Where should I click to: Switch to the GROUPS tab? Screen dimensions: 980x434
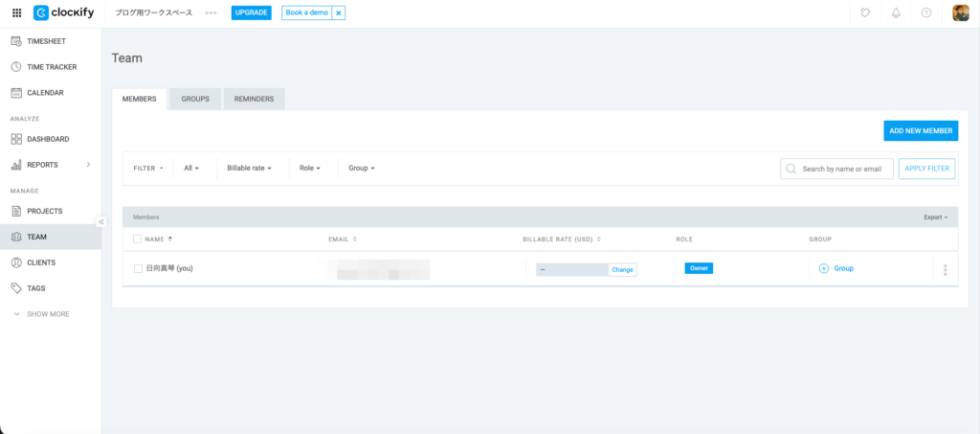195,99
